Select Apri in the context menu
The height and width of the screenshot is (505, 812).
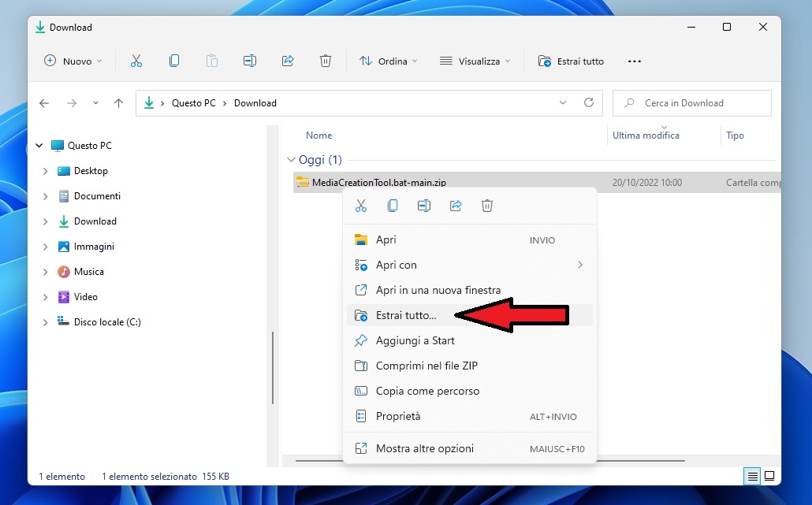[469, 240]
